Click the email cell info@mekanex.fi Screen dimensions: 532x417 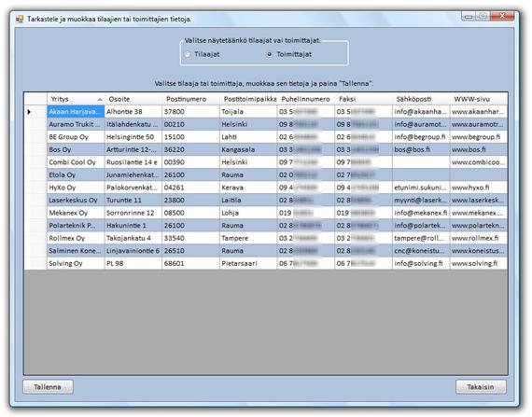click(421, 213)
